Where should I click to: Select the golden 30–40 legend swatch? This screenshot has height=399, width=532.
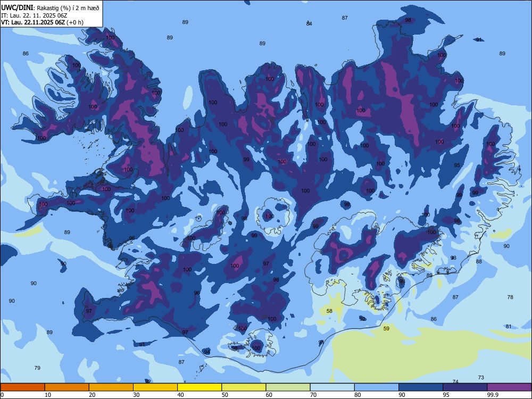[x=155, y=387]
